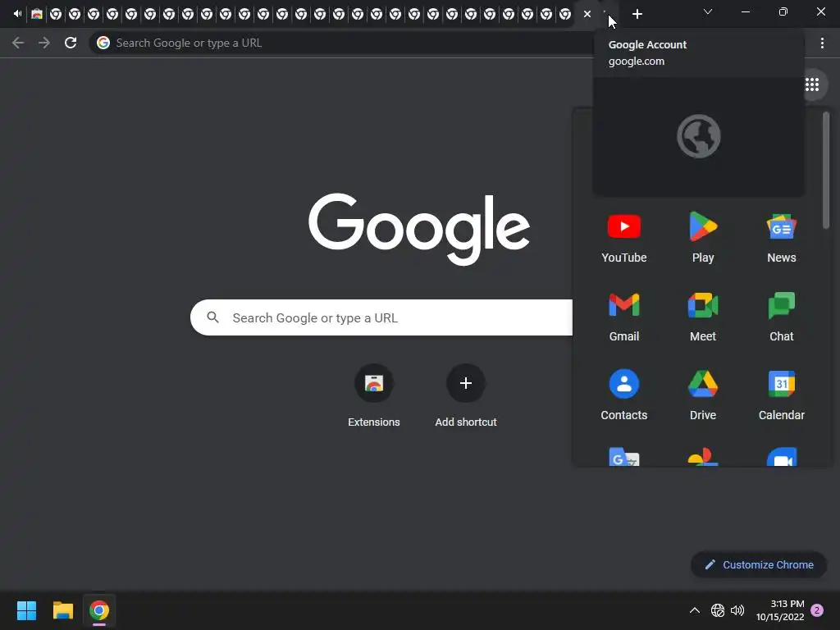Screen dimensions: 840x630
Task: Launch Gmail from the apps grid
Action: (623, 317)
